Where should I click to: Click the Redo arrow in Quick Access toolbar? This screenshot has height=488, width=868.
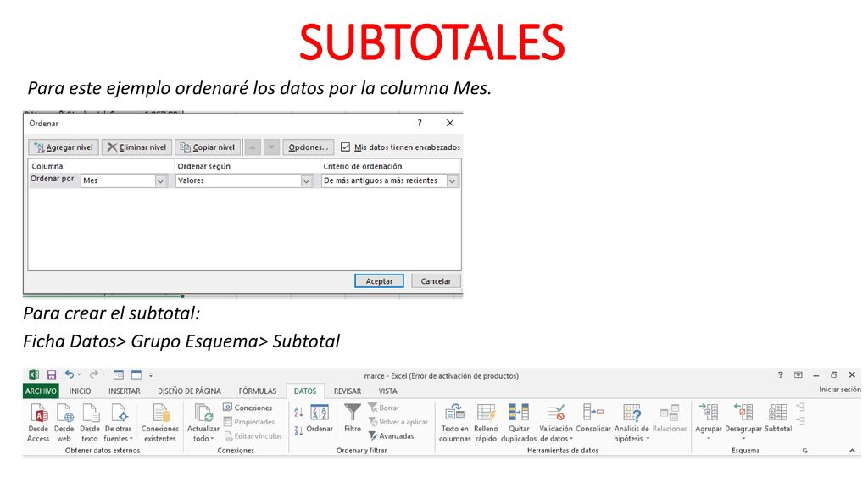point(94,374)
